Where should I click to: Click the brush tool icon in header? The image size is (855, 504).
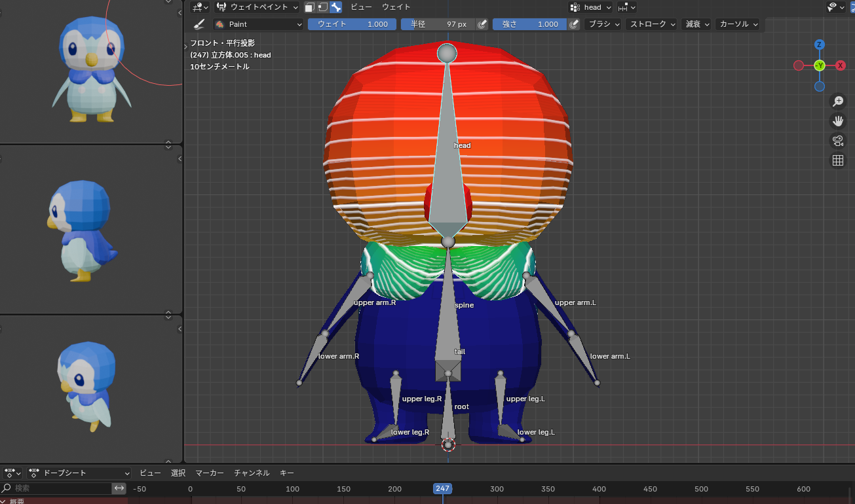pos(200,24)
